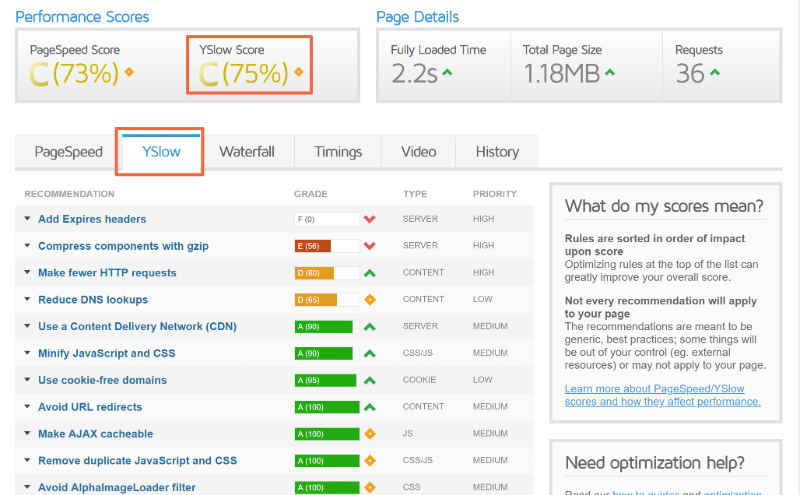Image resolution: width=800 pixels, height=495 pixels.
Task: Click the E (56) grade bar for gzip
Action: [x=326, y=246]
